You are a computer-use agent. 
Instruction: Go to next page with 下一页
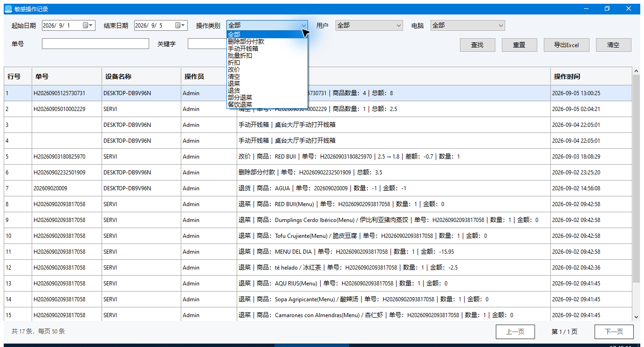click(x=614, y=332)
